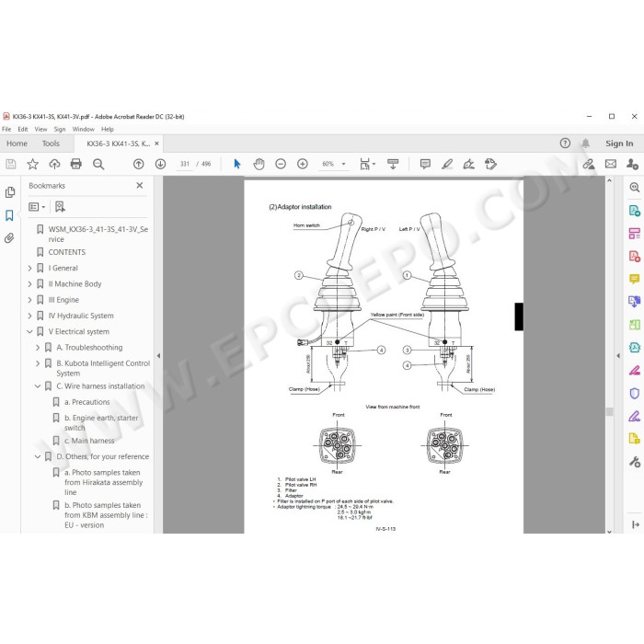Send the file by email envelope icon
The width and height of the screenshot is (644, 644).
[610, 165]
